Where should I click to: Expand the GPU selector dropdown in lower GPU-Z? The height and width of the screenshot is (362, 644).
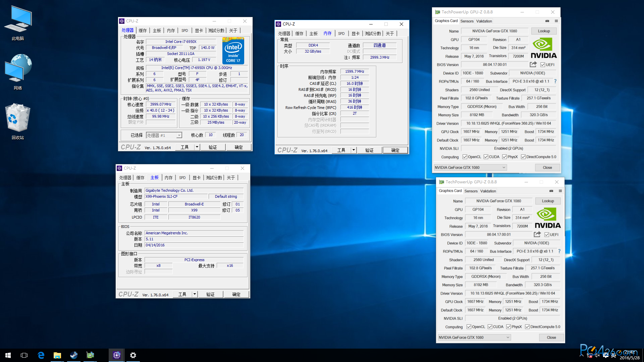pos(508,338)
